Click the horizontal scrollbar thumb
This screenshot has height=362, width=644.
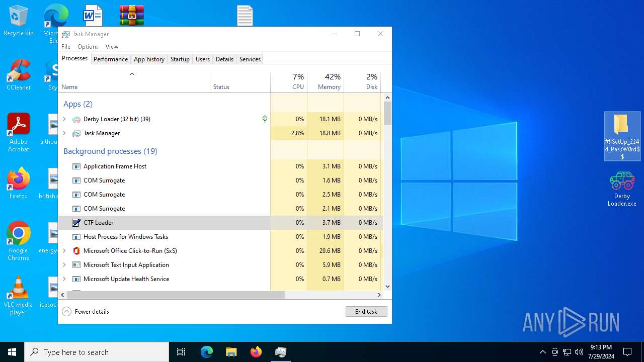(x=176, y=295)
